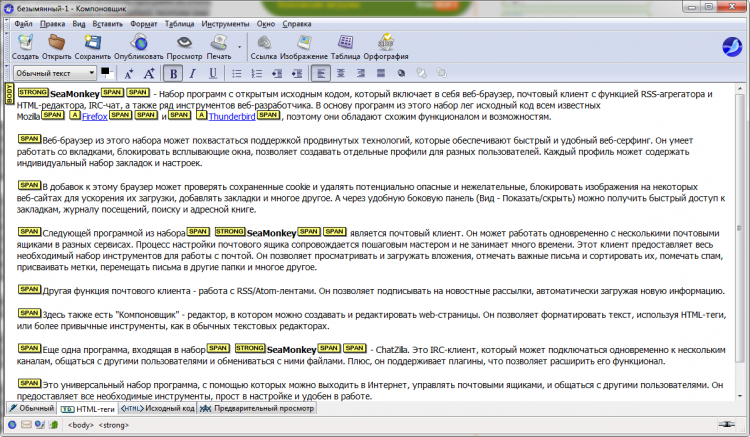Click the yellow BODY tag marker
750x437 pixels.
[x=9, y=94]
